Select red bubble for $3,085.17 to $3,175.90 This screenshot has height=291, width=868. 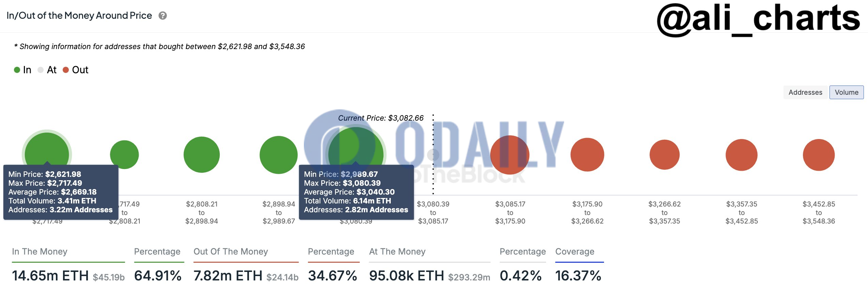pos(510,155)
